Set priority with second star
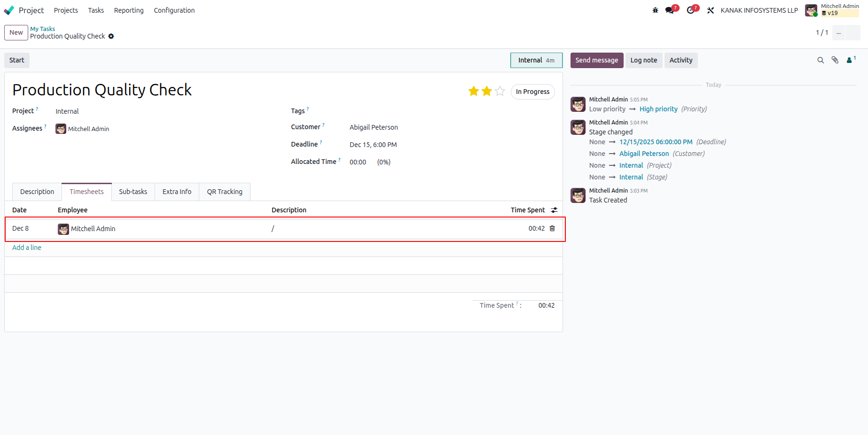This screenshot has width=868, height=435. (487, 91)
